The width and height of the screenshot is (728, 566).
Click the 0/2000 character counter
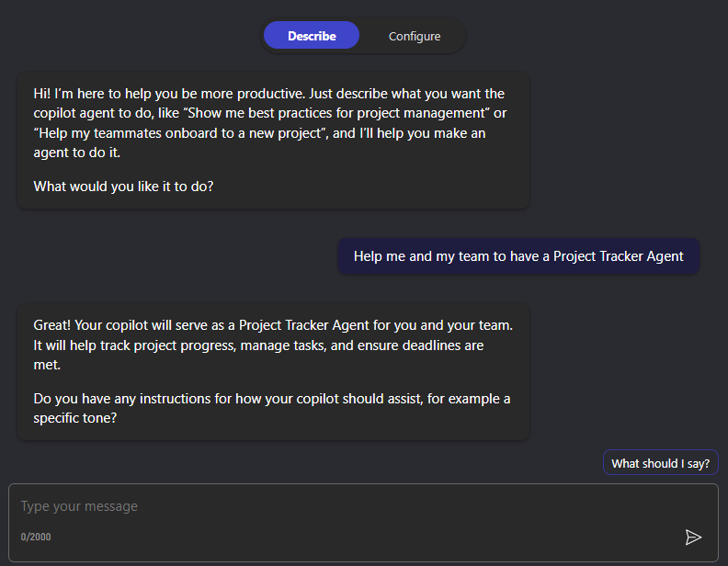click(36, 537)
